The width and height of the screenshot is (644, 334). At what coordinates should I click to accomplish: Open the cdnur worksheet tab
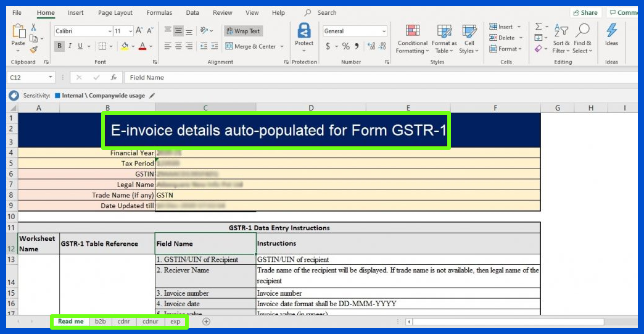pos(151,321)
